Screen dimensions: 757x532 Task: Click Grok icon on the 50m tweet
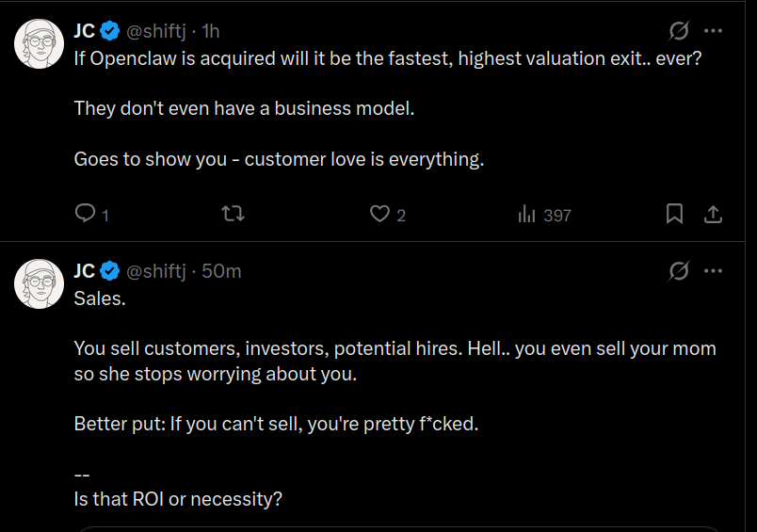[x=678, y=271]
